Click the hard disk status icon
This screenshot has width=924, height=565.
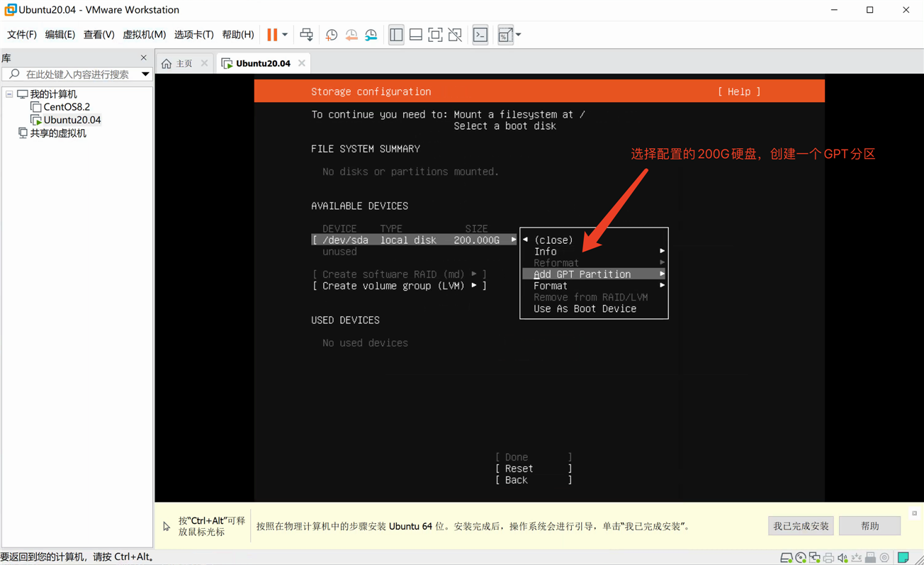point(787,558)
